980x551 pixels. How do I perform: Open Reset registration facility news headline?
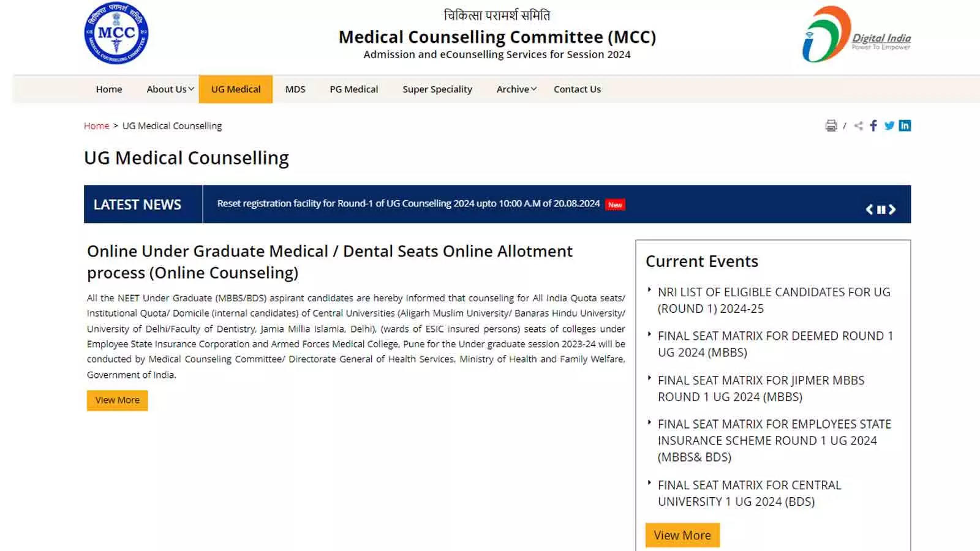(x=408, y=204)
